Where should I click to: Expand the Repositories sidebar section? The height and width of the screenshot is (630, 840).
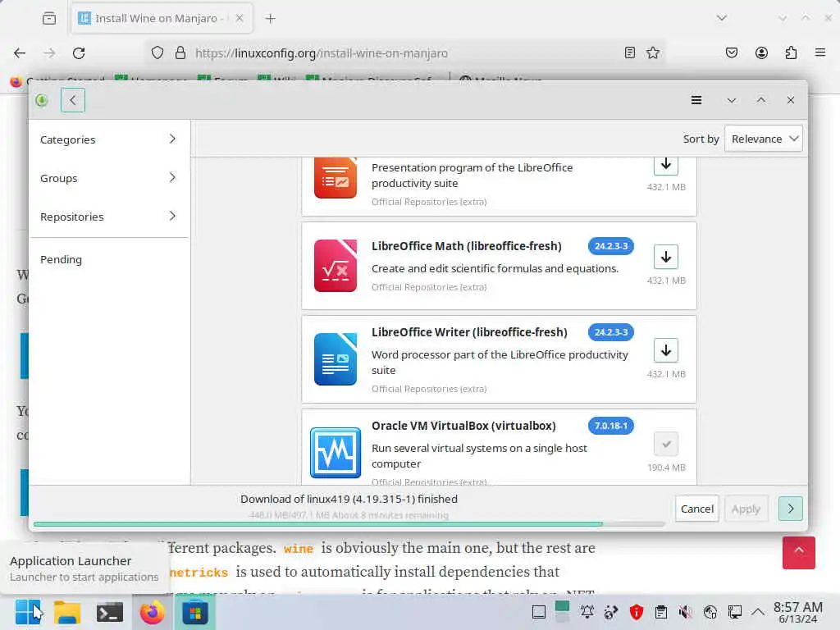109,217
